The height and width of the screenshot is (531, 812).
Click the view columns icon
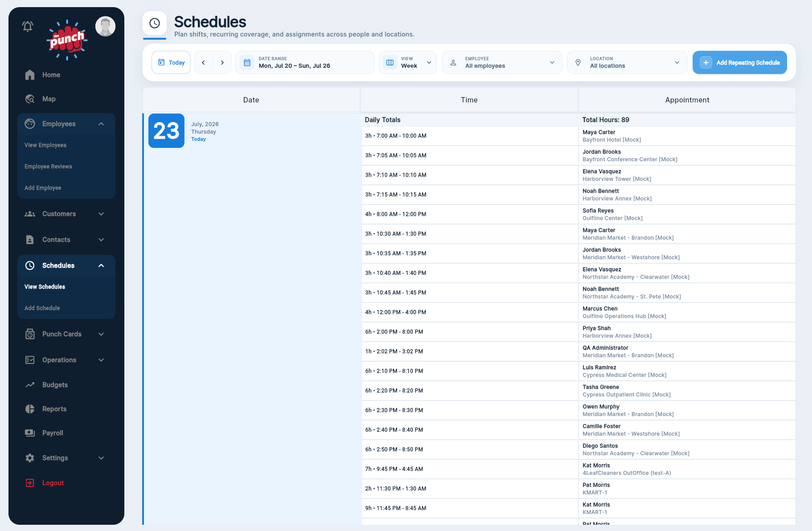[390, 62]
